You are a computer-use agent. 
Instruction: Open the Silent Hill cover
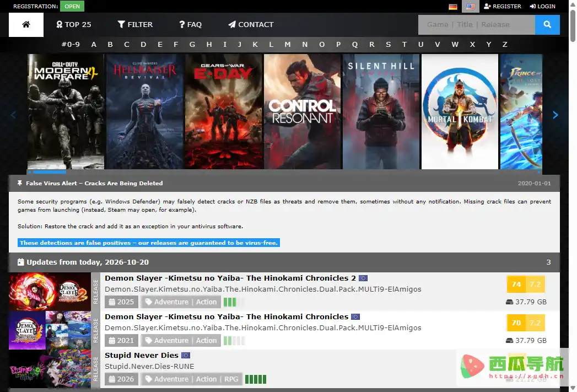point(381,111)
